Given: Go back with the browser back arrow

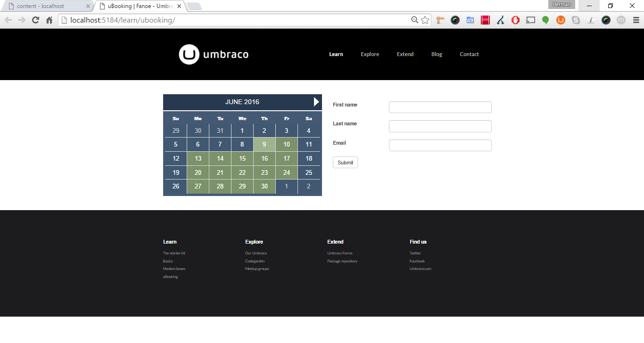Looking at the screenshot, I should 8,20.
